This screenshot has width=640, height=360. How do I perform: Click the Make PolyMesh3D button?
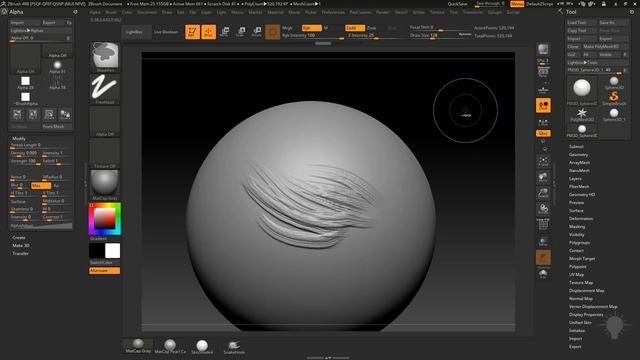(x=605, y=47)
